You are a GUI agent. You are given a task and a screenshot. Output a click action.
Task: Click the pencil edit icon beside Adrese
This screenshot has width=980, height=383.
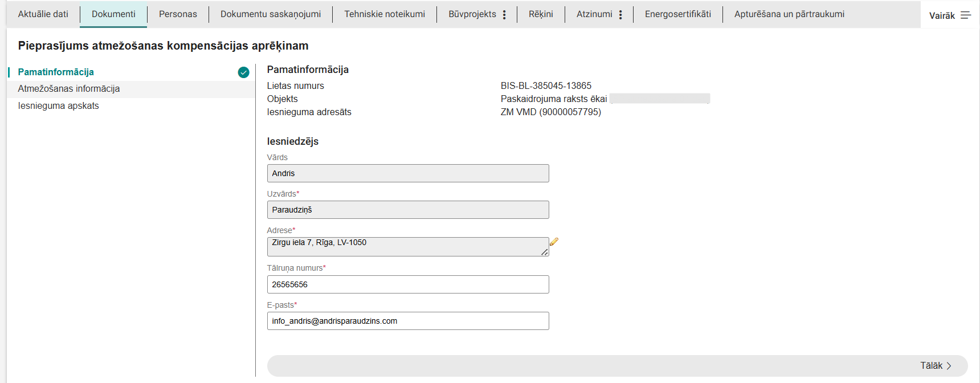click(554, 242)
